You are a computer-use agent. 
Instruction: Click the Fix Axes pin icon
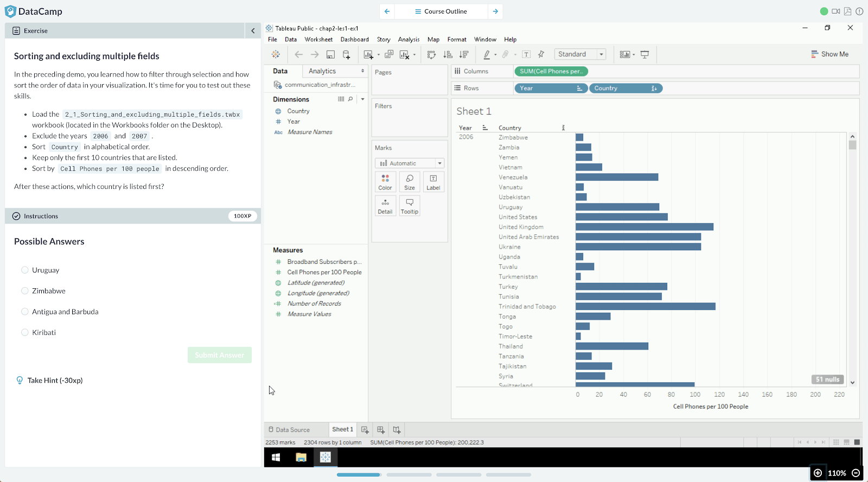[x=541, y=54]
